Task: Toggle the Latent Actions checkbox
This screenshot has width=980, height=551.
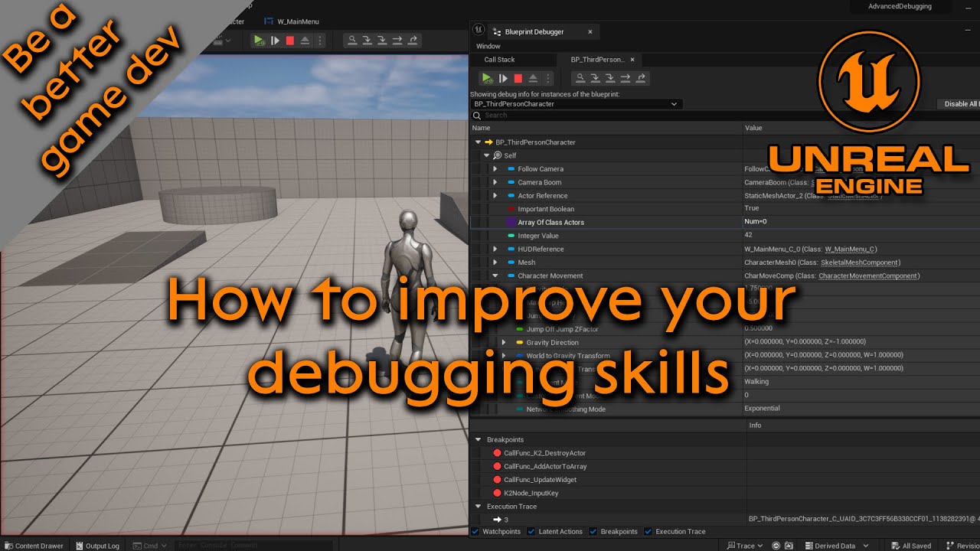Action: [532, 531]
